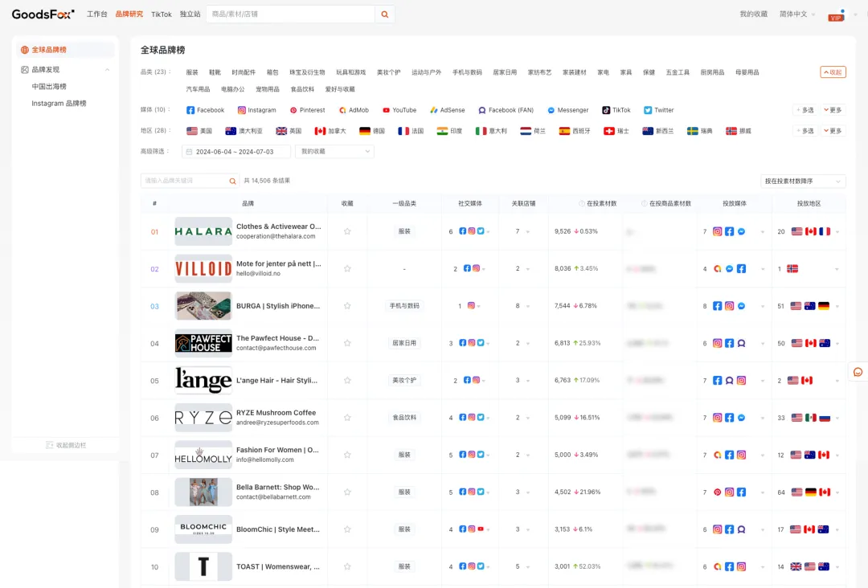Open the VIP account badge
The height and width of the screenshot is (588, 868).
[x=835, y=17]
